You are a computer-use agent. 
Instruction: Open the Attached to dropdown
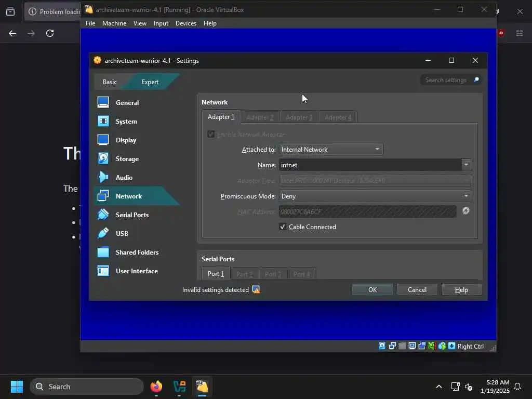(331, 149)
